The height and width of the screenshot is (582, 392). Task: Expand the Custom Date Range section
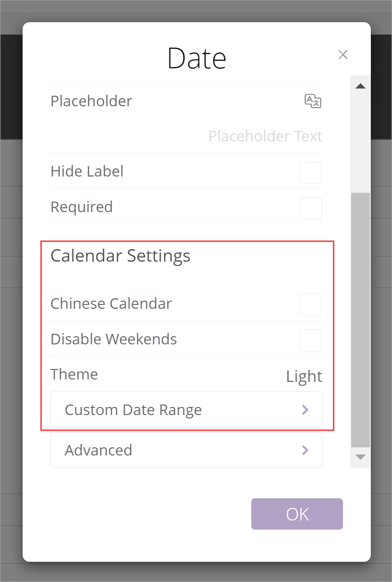186,410
